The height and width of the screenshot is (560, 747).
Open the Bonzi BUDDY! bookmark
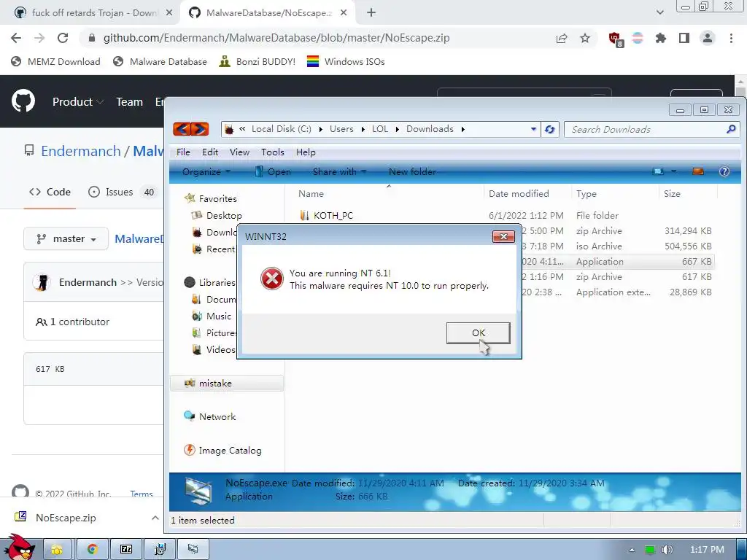(258, 61)
